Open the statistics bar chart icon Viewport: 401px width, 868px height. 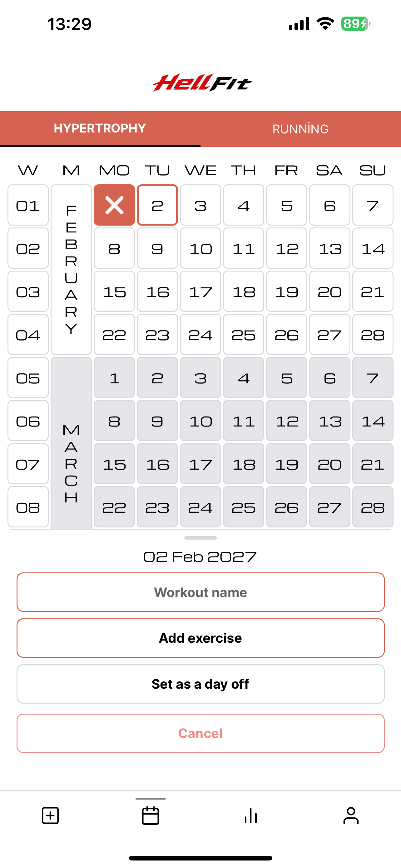251,816
